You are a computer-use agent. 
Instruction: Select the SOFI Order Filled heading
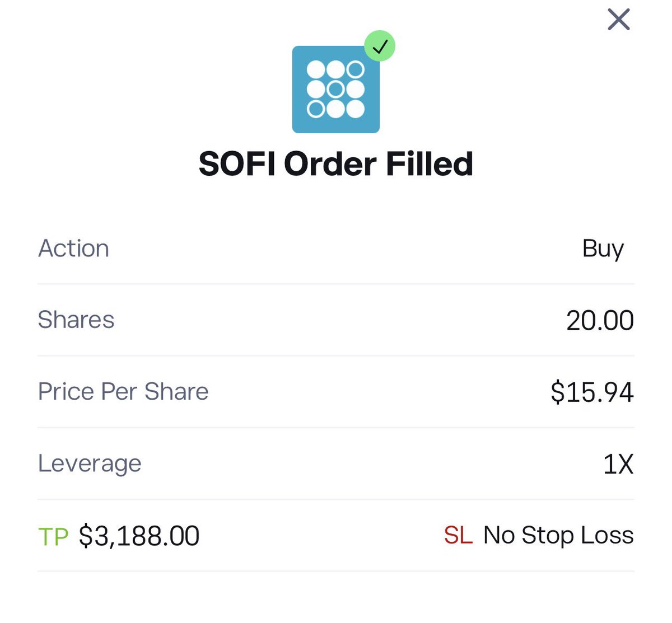(336, 164)
